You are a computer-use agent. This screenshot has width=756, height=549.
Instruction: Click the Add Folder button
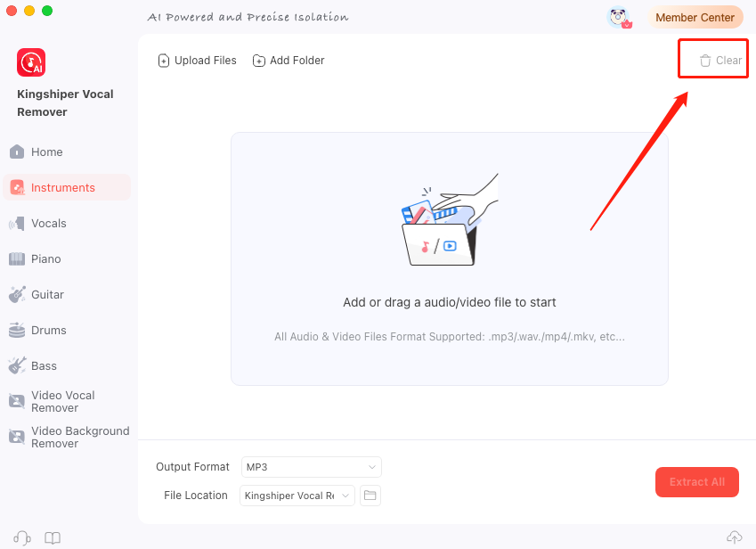pyautogui.click(x=289, y=61)
